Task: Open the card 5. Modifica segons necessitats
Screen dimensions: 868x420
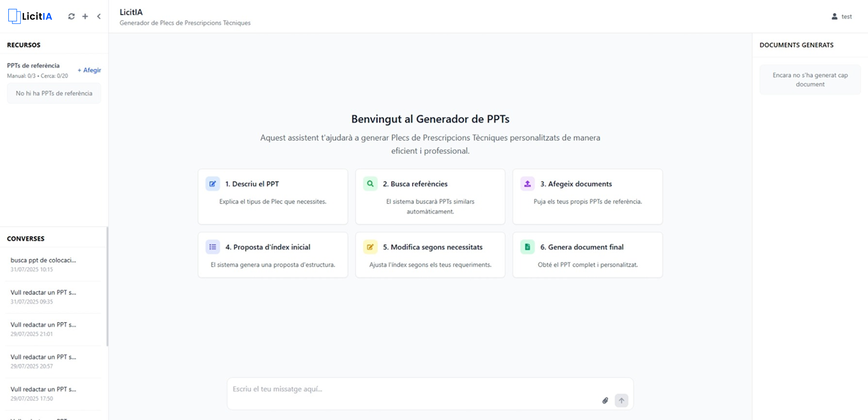Action: [430, 255]
